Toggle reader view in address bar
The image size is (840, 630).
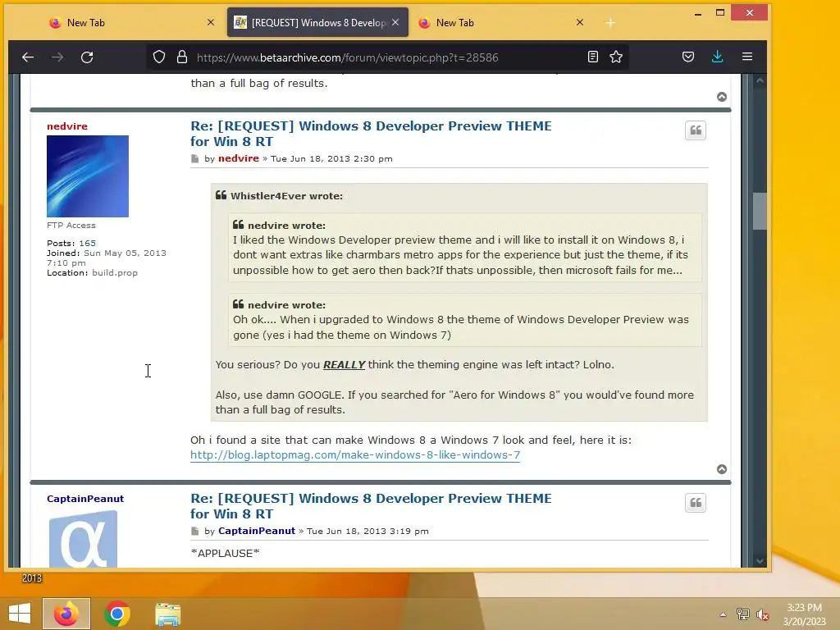coord(592,57)
